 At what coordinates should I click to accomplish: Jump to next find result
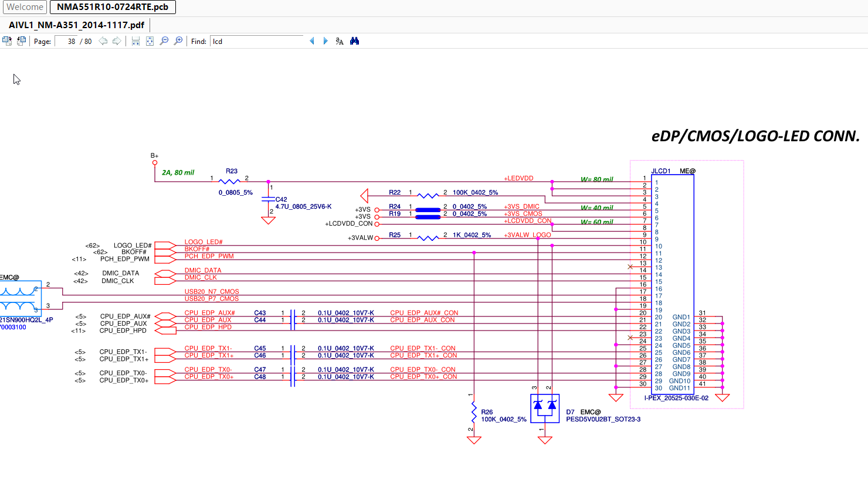click(x=325, y=41)
